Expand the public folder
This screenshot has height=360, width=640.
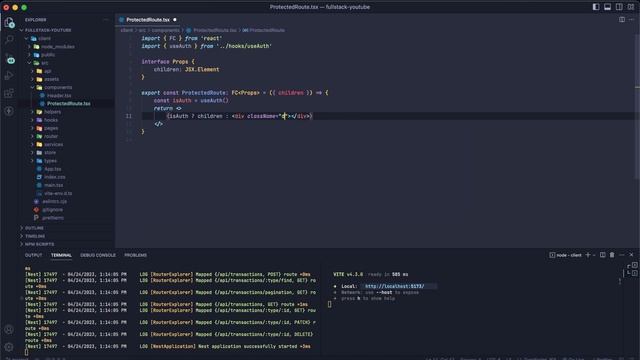(48, 55)
